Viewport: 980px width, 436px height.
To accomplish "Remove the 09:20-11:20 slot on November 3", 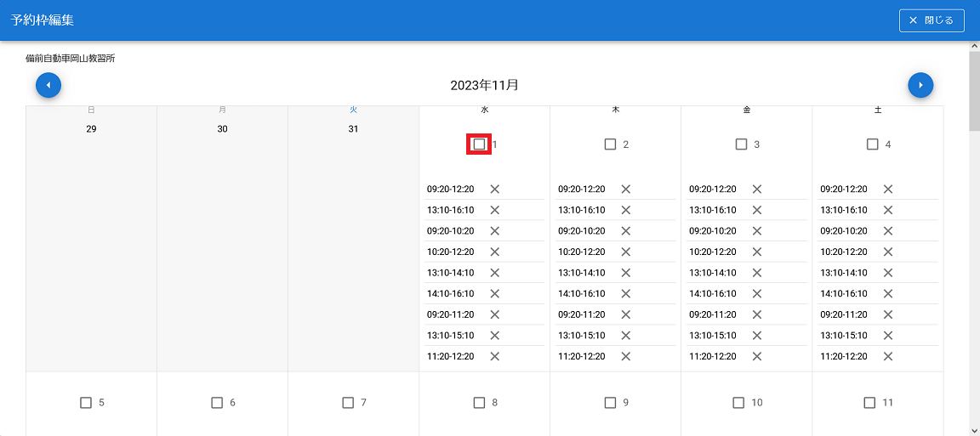I will tap(756, 314).
